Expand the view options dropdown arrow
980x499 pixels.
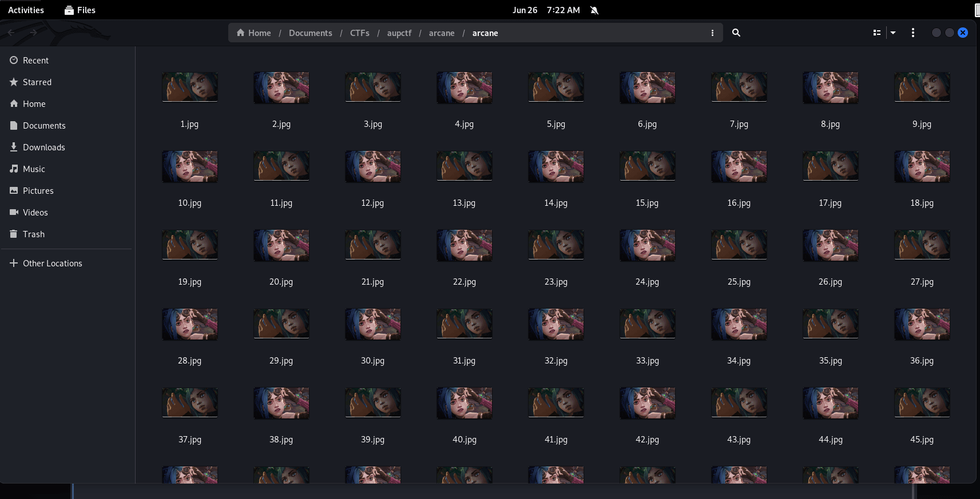pyautogui.click(x=893, y=33)
